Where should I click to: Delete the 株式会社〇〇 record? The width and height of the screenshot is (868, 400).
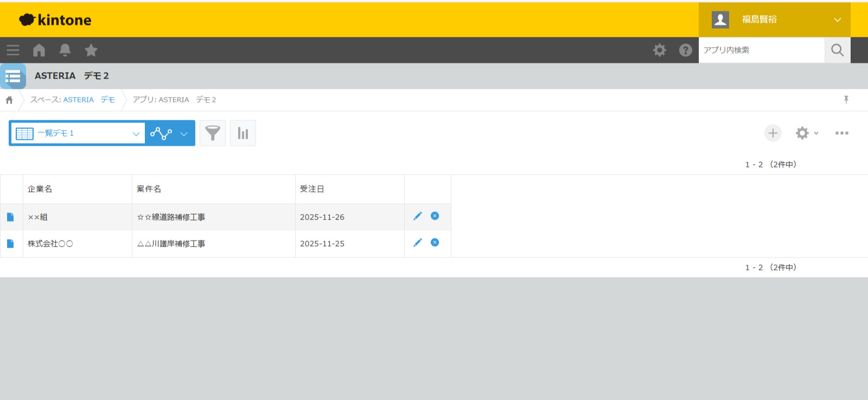[435, 243]
